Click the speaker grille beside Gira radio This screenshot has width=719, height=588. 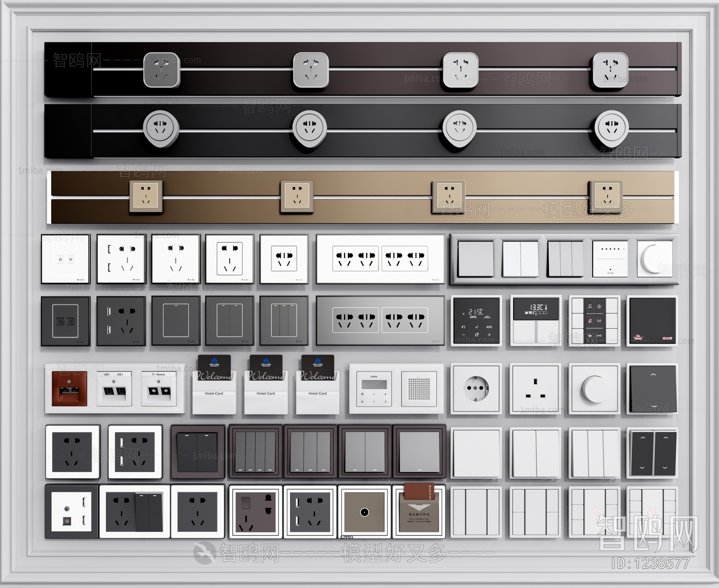tap(419, 389)
